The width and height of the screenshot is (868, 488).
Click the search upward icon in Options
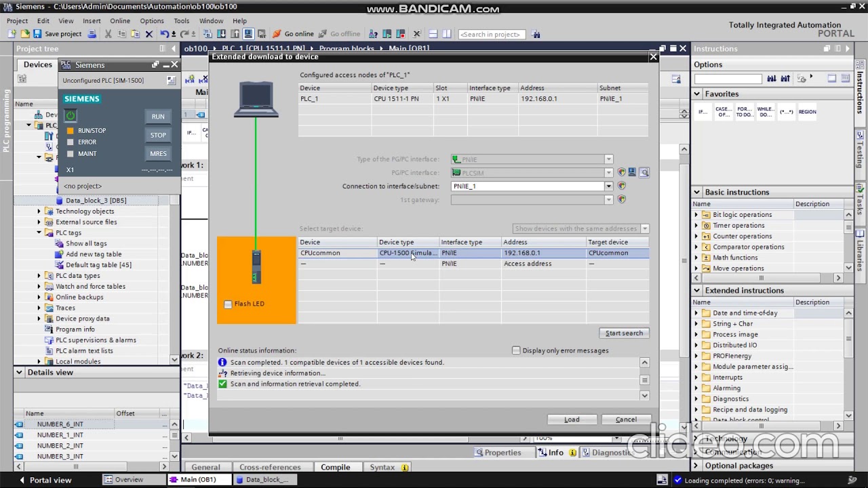[785, 79]
